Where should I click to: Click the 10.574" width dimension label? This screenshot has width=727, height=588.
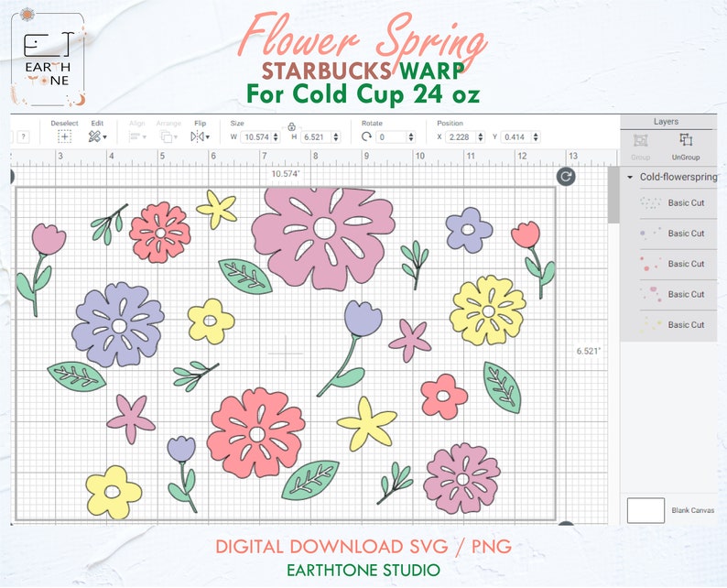pos(286,174)
